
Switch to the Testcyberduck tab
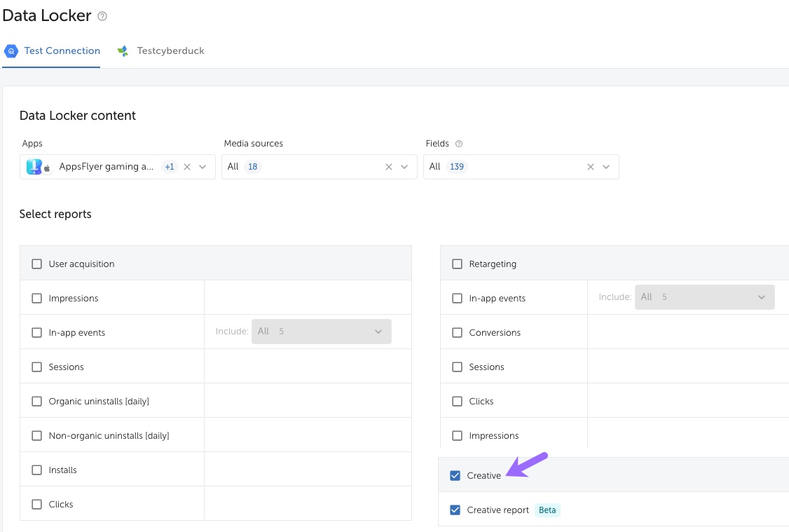pyautogui.click(x=170, y=51)
